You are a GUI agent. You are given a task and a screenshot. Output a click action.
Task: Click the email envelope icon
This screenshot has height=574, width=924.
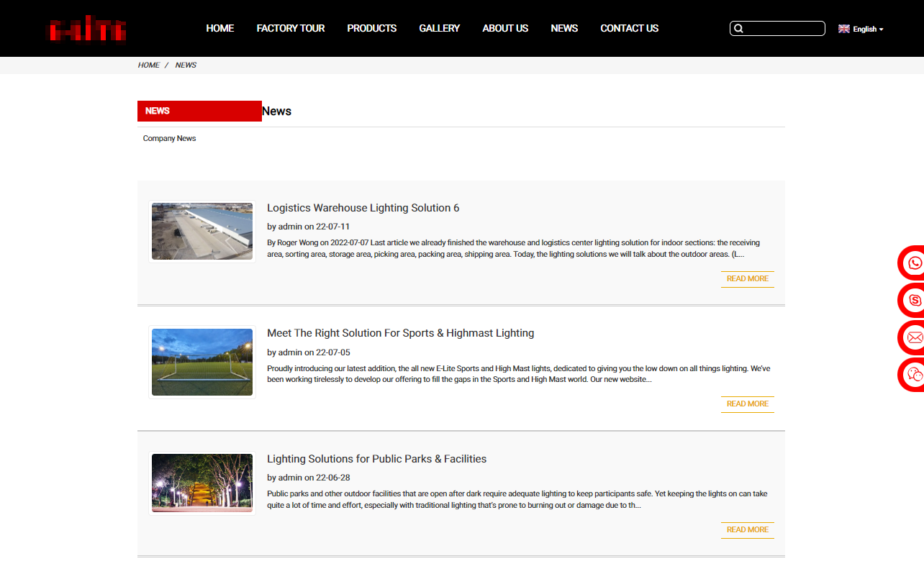click(x=914, y=337)
